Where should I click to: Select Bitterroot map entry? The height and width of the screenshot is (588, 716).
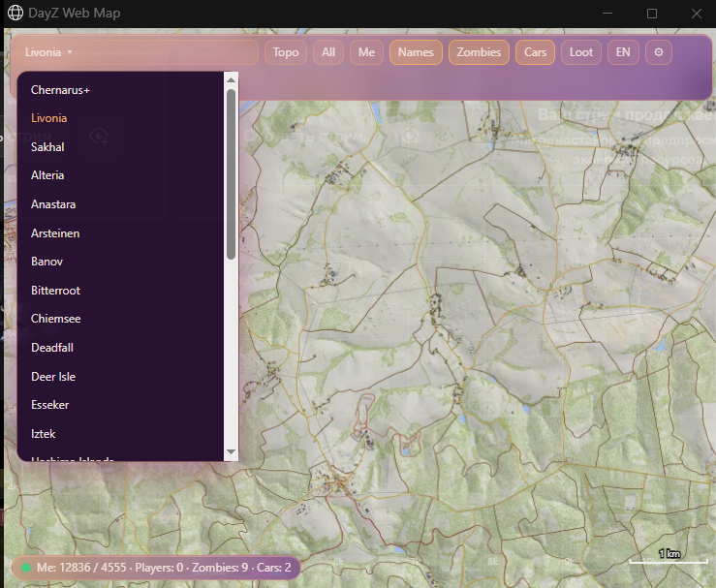(x=120, y=291)
